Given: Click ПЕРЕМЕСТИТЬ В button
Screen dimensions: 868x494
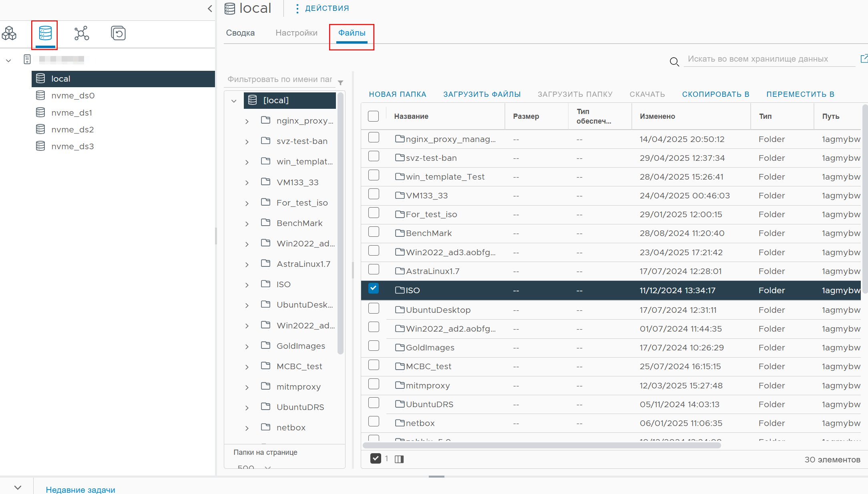Looking at the screenshot, I should [800, 94].
